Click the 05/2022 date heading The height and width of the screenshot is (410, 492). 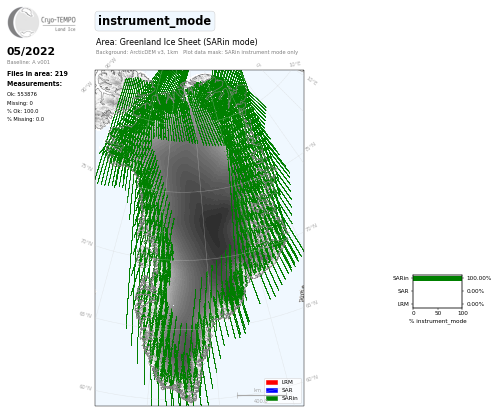(31, 51)
